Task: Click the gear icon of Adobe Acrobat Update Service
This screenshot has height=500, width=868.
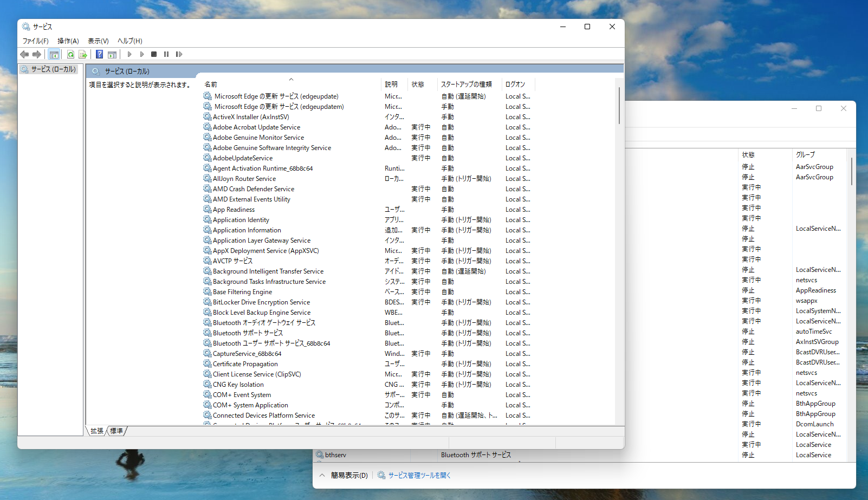Action: click(x=208, y=127)
